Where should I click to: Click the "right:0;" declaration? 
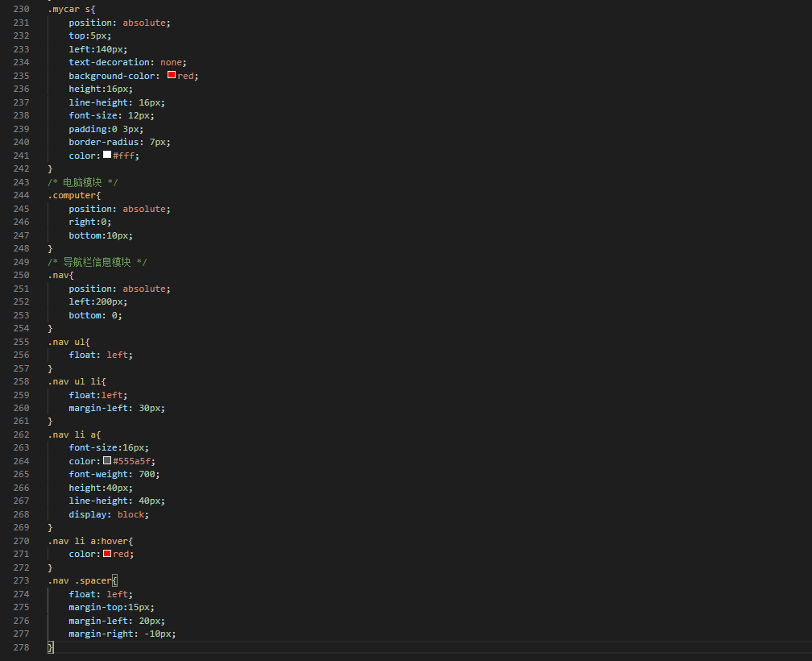coord(90,222)
